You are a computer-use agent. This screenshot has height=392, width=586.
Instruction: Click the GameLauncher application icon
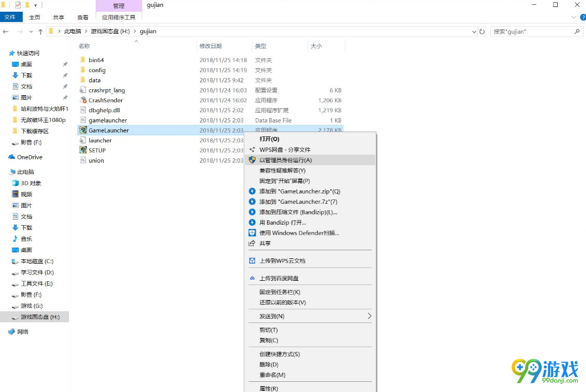(x=83, y=130)
